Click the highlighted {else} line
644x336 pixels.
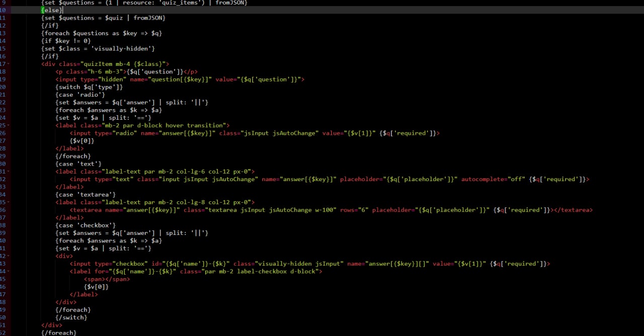pyautogui.click(x=52, y=10)
